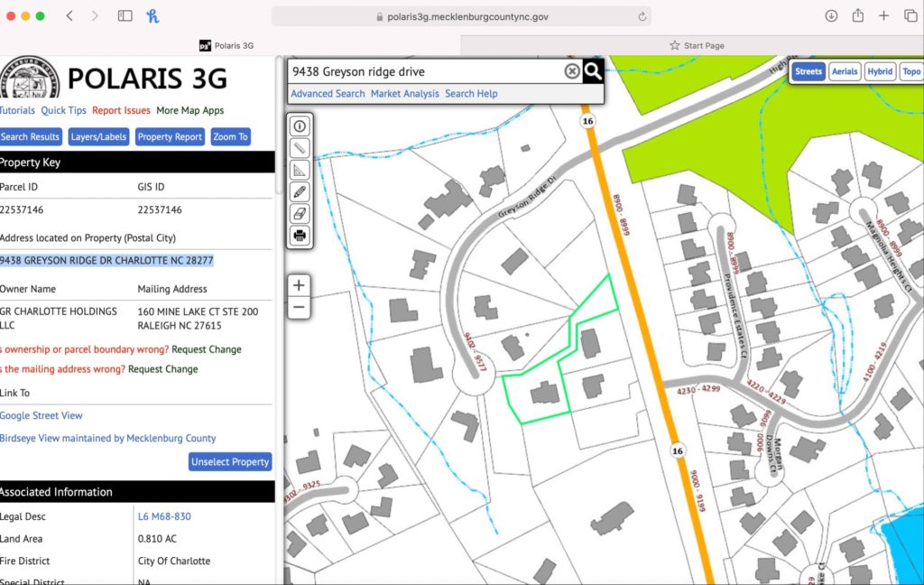Open Market Analysis
The width and height of the screenshot is (924, 585).
point(405,93)
